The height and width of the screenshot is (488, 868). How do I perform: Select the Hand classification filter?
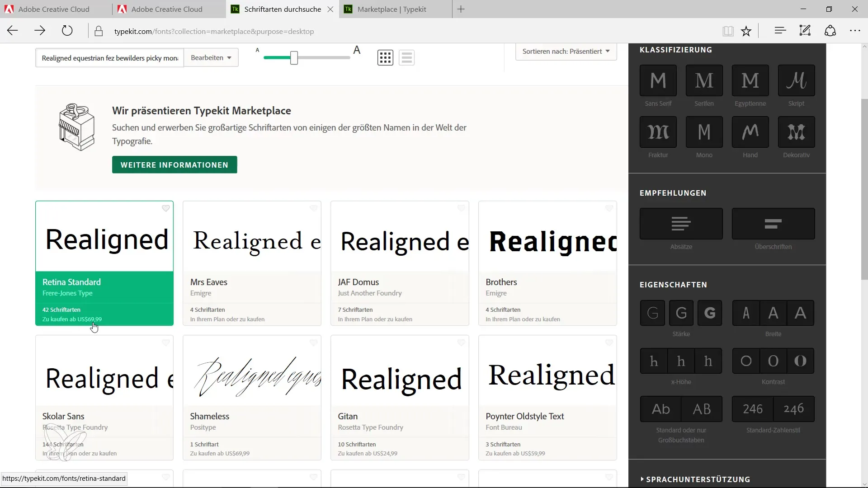point(750,132)
